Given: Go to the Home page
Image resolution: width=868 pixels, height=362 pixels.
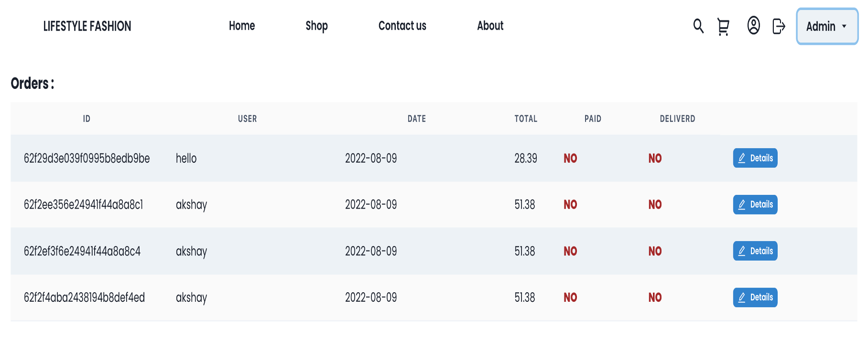Looking at the screenshot, I should pyautogui.click(x=242, y=26).
